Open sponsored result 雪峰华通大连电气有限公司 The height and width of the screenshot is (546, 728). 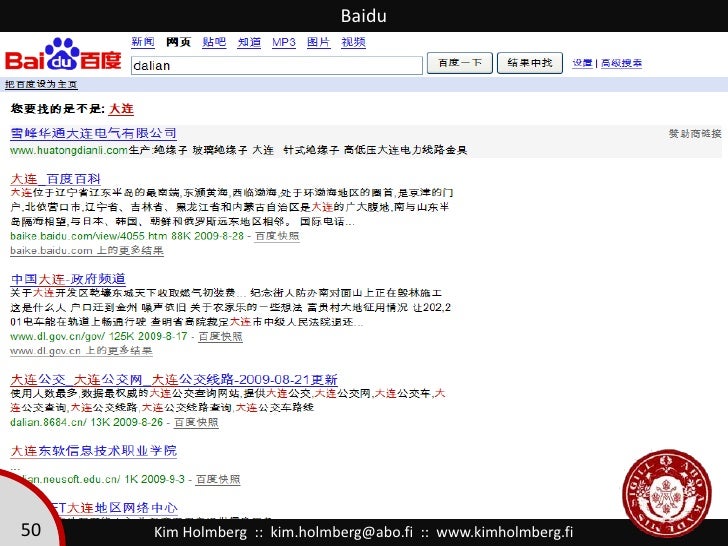click(x=93, y=133)
